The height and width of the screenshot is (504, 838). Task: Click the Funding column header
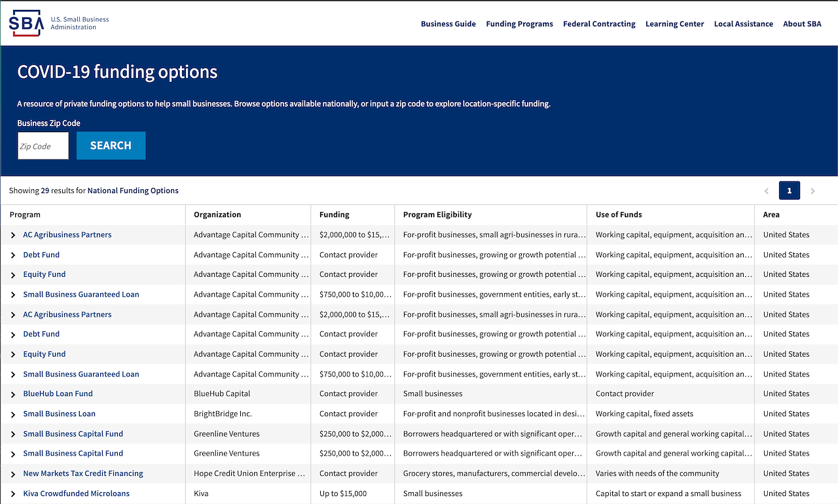335,215
